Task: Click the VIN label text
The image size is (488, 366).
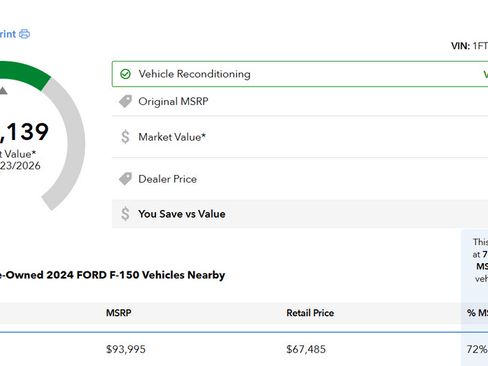Action: pyautogui.click(x=460, y=46)
